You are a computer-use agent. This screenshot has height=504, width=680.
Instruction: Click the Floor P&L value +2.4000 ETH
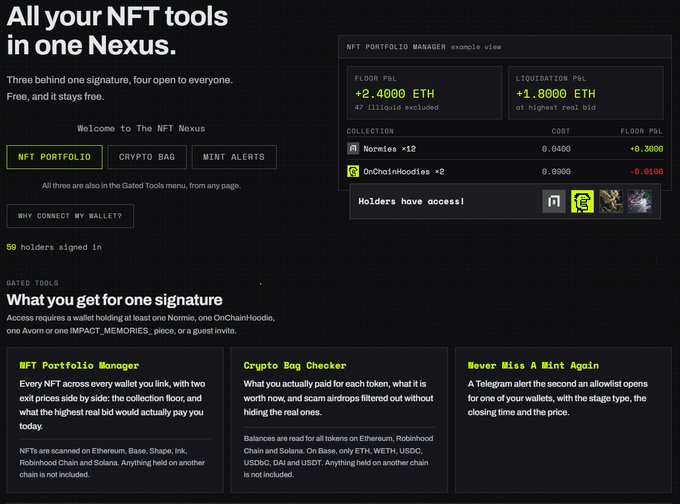tap(395, 94)
